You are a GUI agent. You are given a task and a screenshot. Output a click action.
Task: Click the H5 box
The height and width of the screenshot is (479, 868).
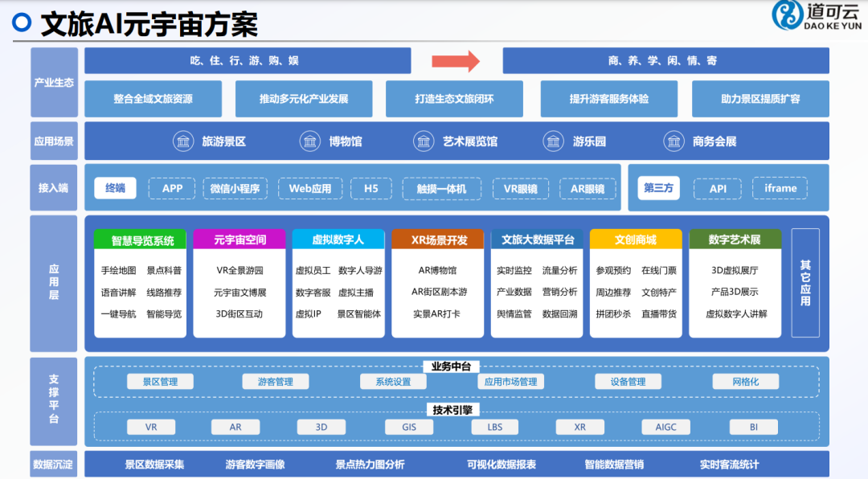tap(371, 189)
